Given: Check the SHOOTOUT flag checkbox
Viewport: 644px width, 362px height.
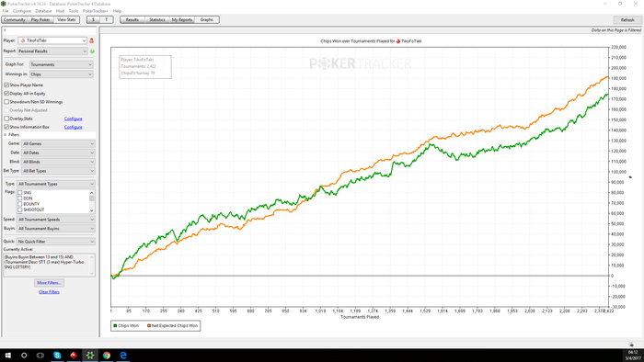Looking at the screenshot, I should click(x=19, y=209).
